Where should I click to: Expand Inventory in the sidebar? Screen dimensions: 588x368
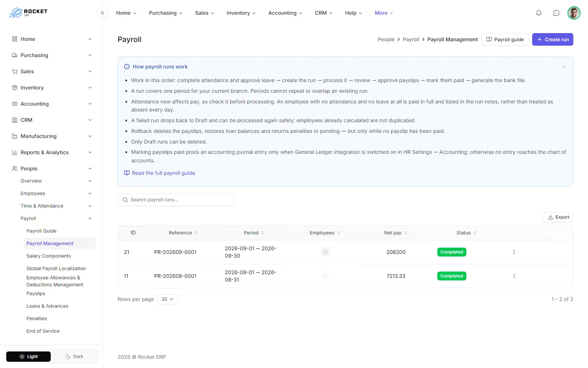(51, 88)
